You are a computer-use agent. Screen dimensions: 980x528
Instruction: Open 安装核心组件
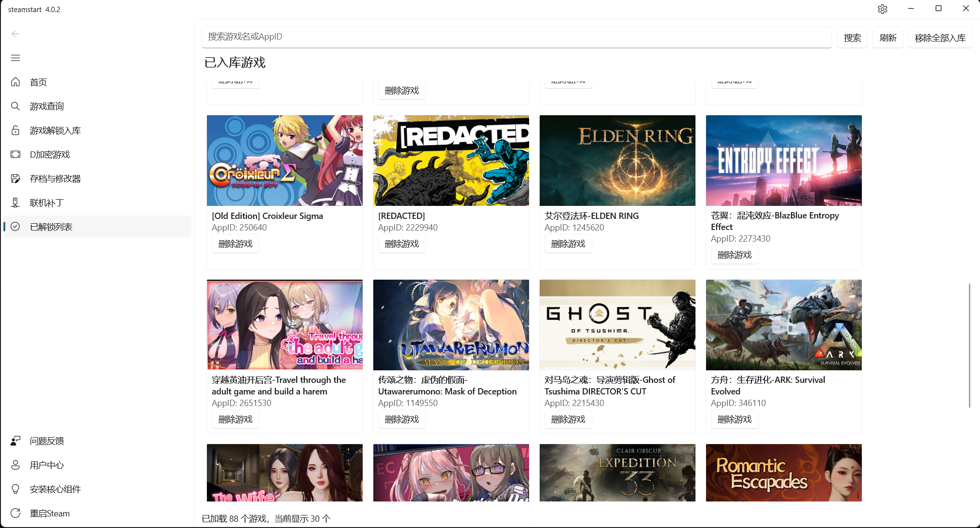(97, 489)
